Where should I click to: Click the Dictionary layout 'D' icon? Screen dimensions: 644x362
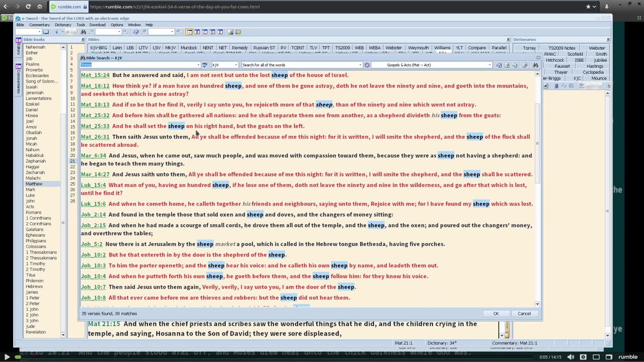tap(212, 32)
